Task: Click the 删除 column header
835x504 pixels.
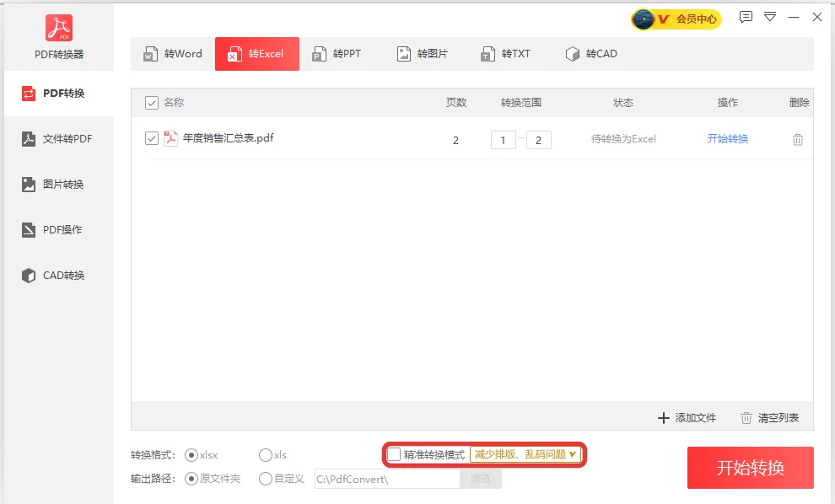Action: tap(799, 103)
